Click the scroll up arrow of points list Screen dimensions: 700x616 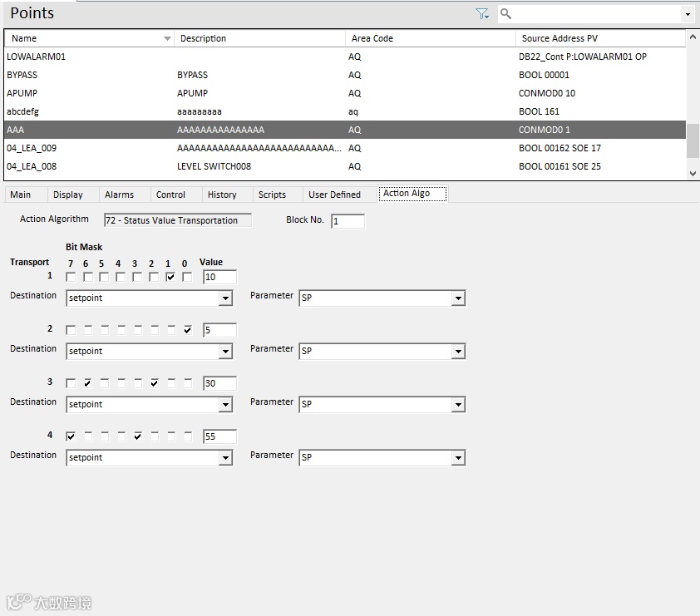point(693,37)
